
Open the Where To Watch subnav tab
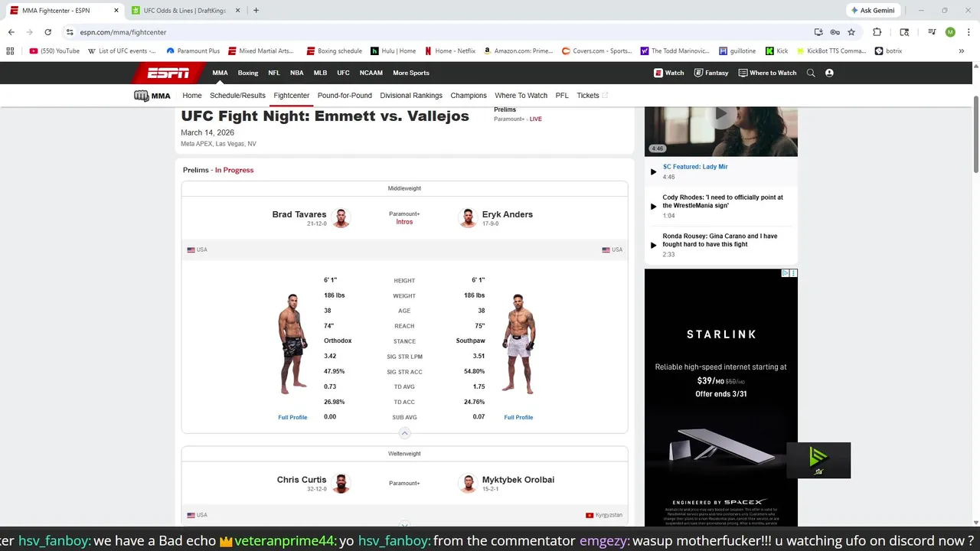click(x=521, y=96)
